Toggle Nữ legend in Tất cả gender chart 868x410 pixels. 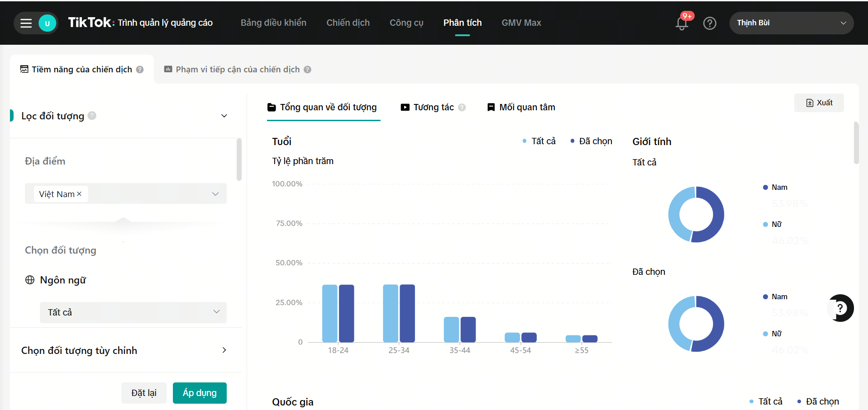[x=773, y=225]
